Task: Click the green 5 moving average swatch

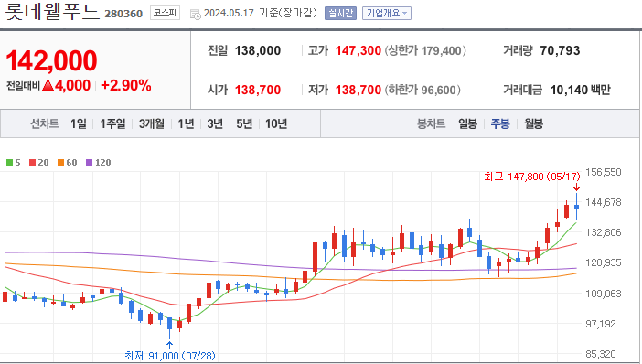Action: tap(9, 163)
